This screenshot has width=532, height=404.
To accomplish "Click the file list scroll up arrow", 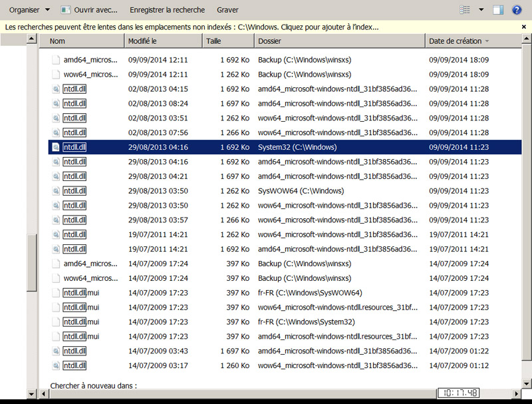I will [527, 39].
